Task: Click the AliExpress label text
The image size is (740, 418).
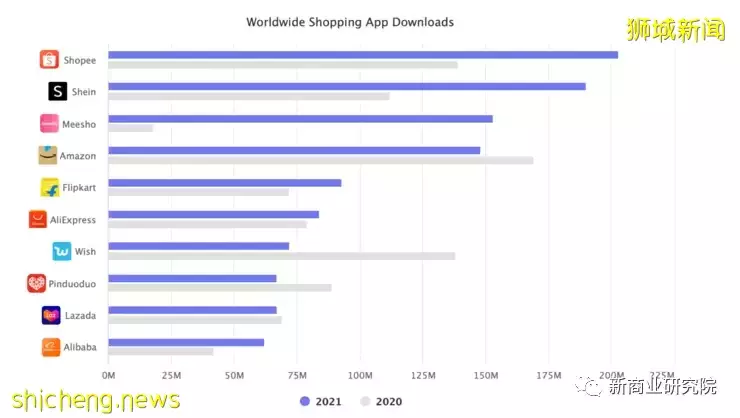Action: click(x=73, y=220)
